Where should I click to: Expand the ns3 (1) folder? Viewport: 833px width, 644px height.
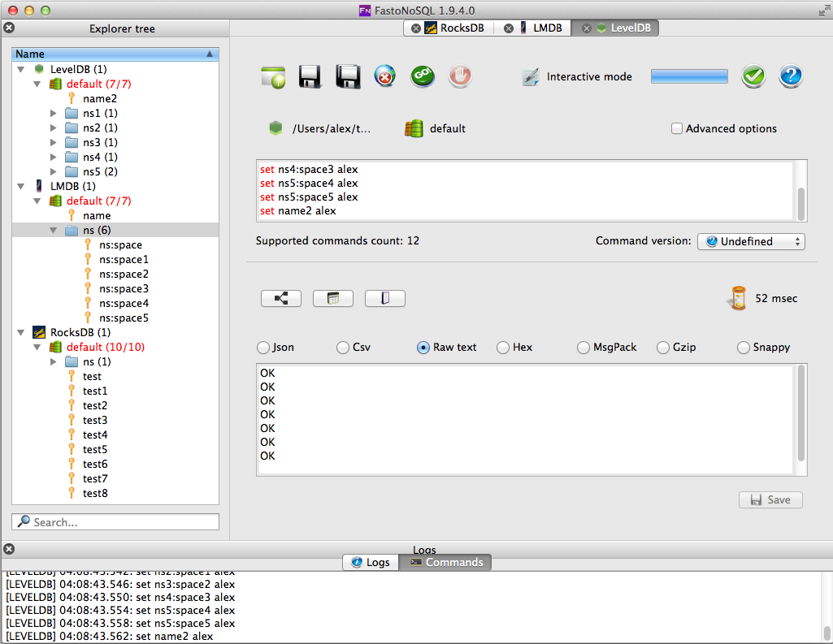tap(53, 142)
